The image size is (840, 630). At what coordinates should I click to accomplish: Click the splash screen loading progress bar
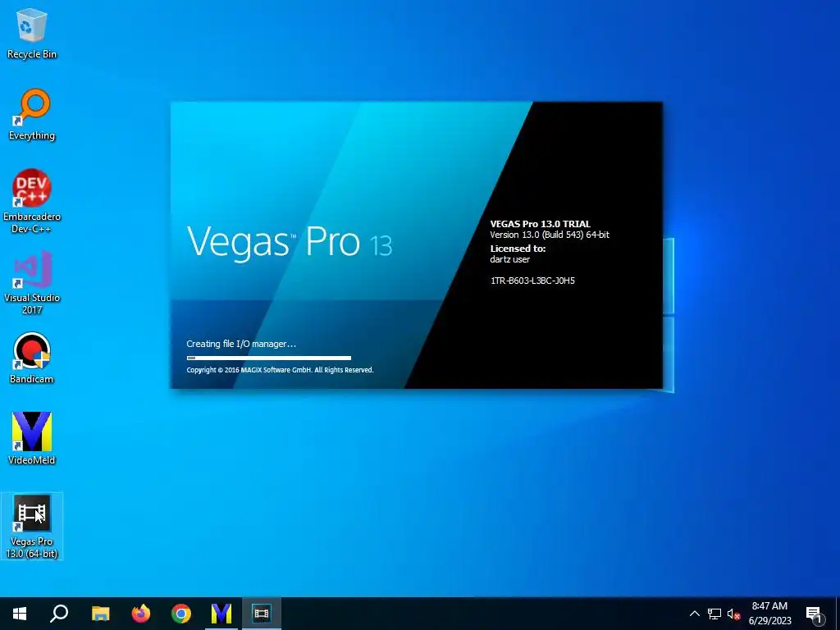[269, 358]
